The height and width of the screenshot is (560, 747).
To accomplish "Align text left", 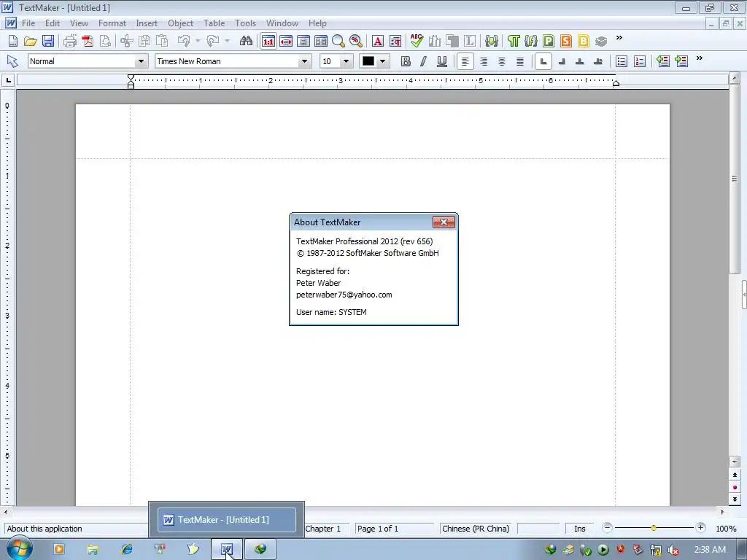I will [465, 61].
